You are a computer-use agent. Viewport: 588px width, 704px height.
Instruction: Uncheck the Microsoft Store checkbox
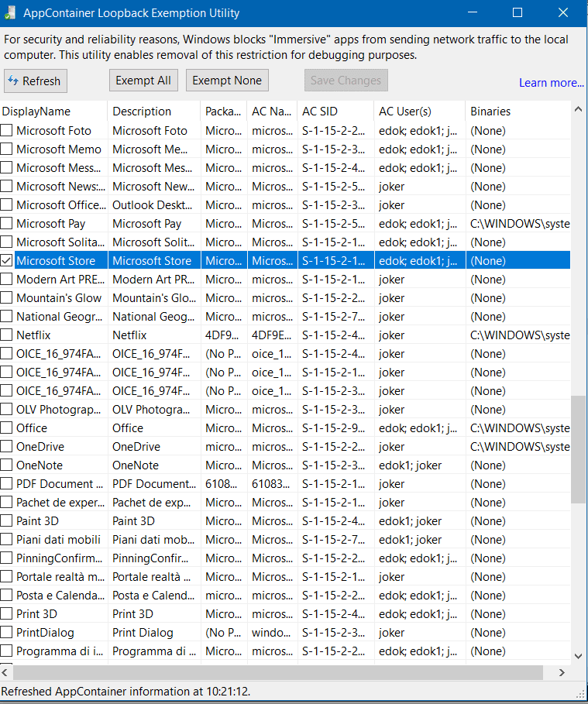click(x=6, y=261)
